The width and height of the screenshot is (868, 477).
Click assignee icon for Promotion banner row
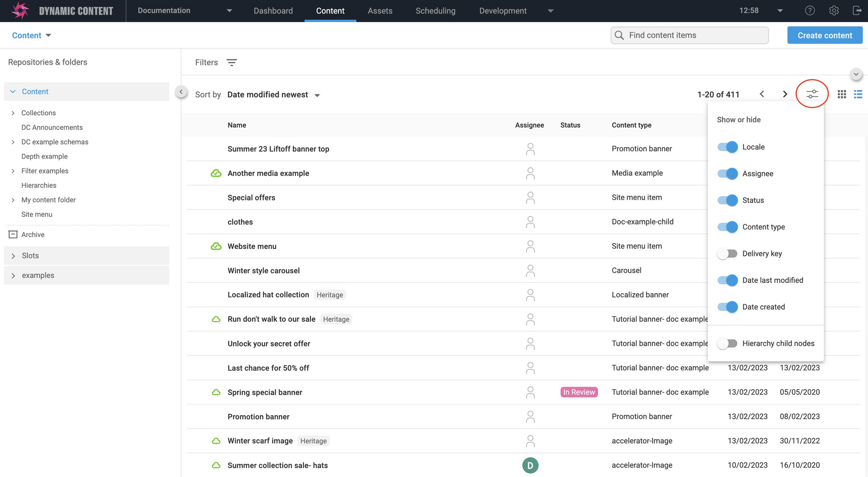coord(530,417)
